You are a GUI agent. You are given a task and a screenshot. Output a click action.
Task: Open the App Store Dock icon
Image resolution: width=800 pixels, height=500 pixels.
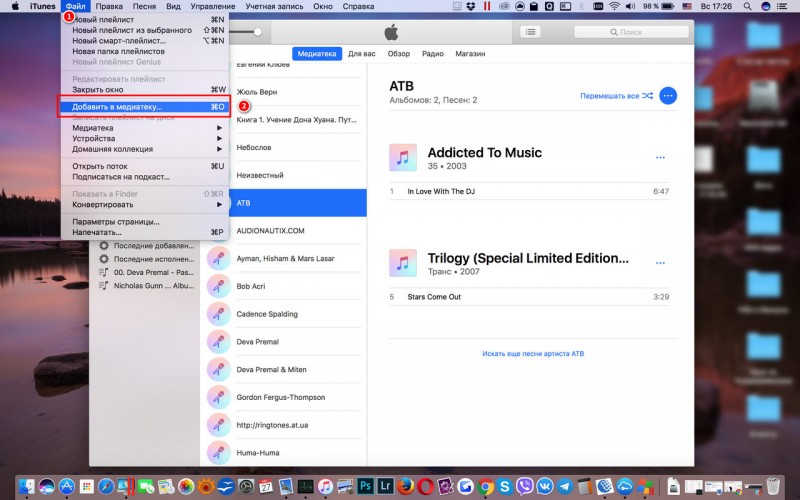pos(66,486)
